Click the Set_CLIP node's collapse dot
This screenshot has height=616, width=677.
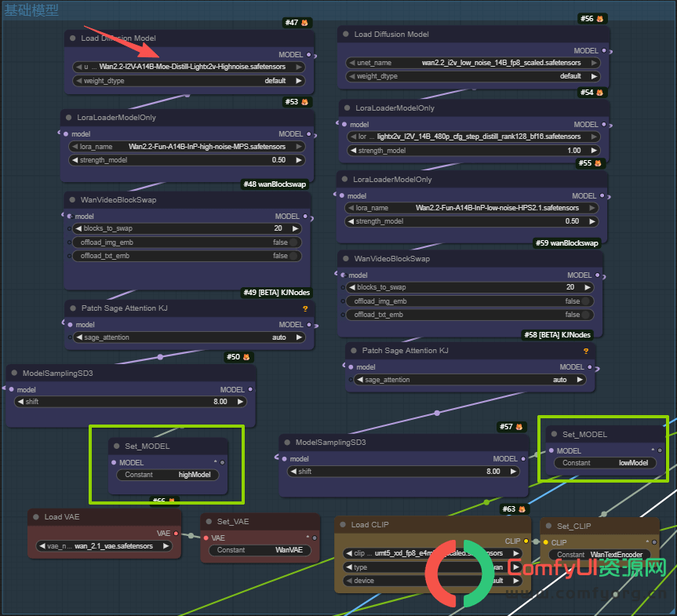click(549, 526)
